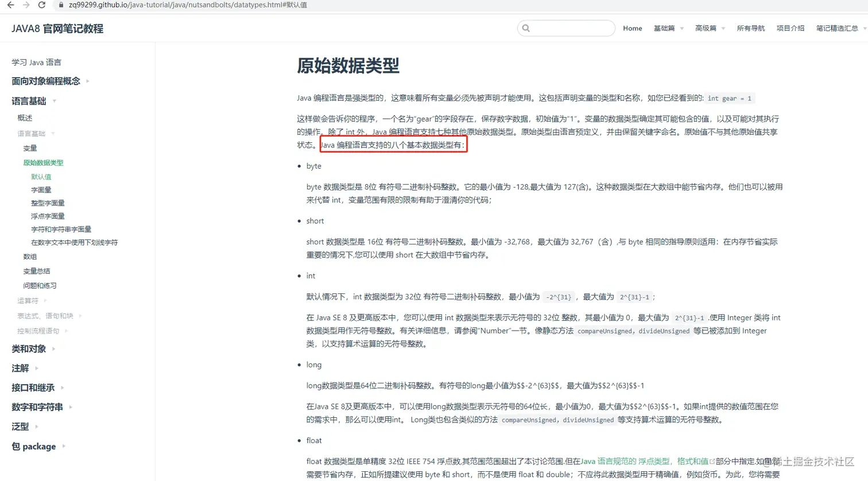Jump to 浮点字面量 from sidebar
Viewport: 868px width, 481px height.
(48, 216)
